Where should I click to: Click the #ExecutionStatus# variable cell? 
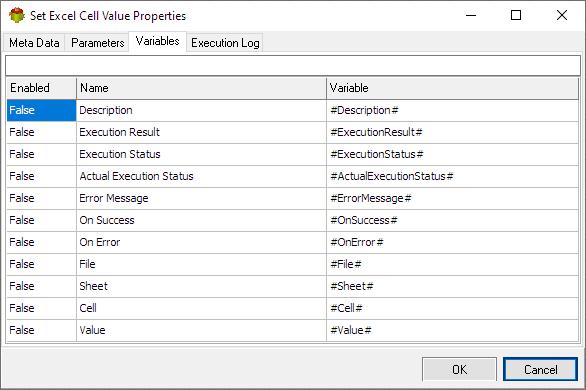coord(452,154)
